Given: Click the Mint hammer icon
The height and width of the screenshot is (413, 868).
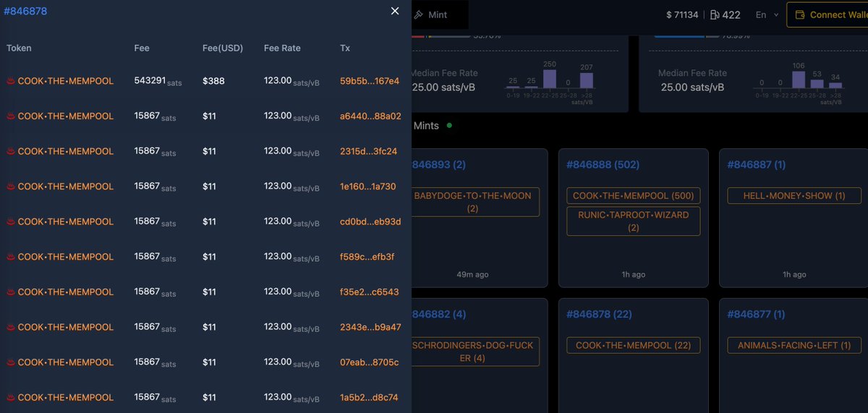Looking at the screenshot, I should pos(418,14).
